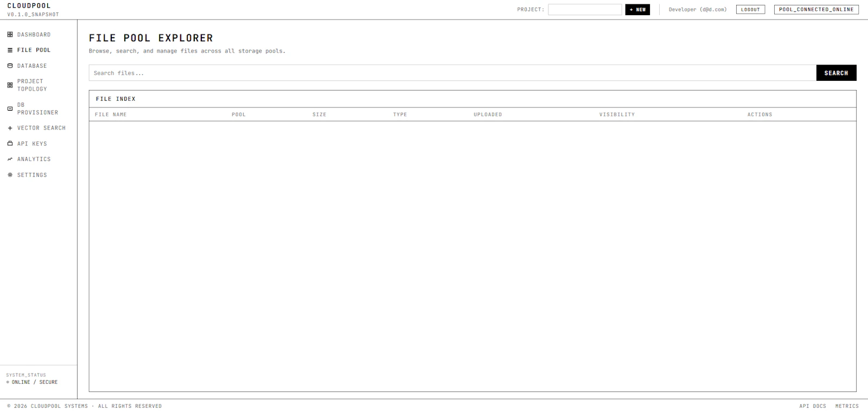Open the API Docs footer link
Screen dimensions: 868x411
(812, 406)
